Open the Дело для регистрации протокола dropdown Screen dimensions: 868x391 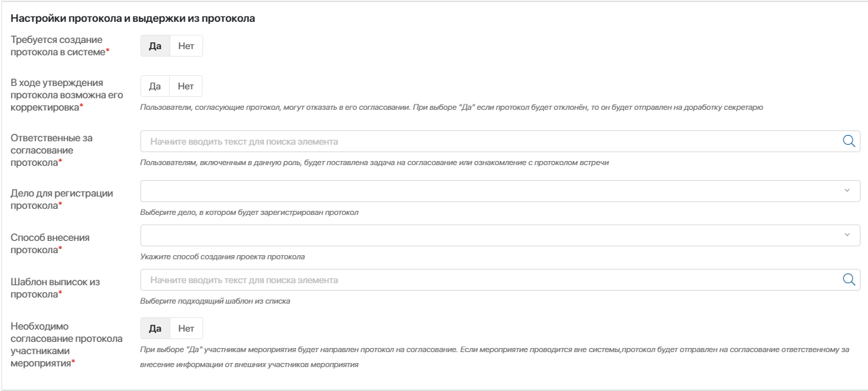[491, 190]
